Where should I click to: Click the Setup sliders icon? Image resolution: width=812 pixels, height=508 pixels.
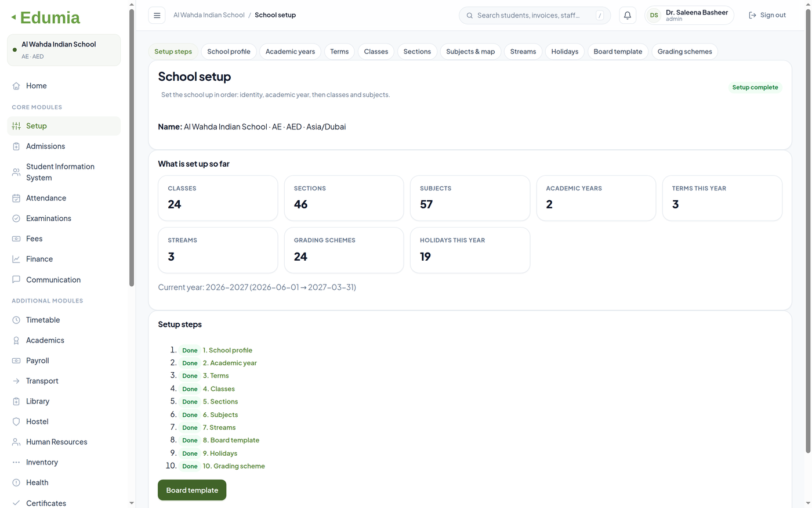click(x=16, y=126)
